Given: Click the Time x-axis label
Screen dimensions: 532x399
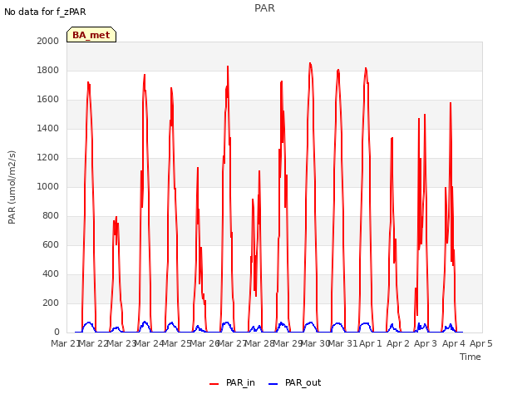Looking at the screenshot, I should click(470, 357).
